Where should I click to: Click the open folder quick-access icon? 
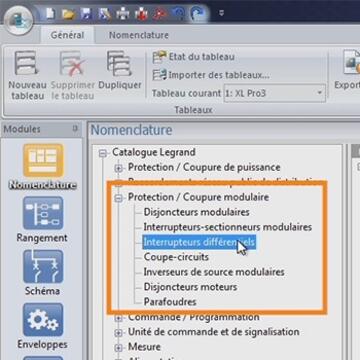pyautogui.click(x=68, y=14)
